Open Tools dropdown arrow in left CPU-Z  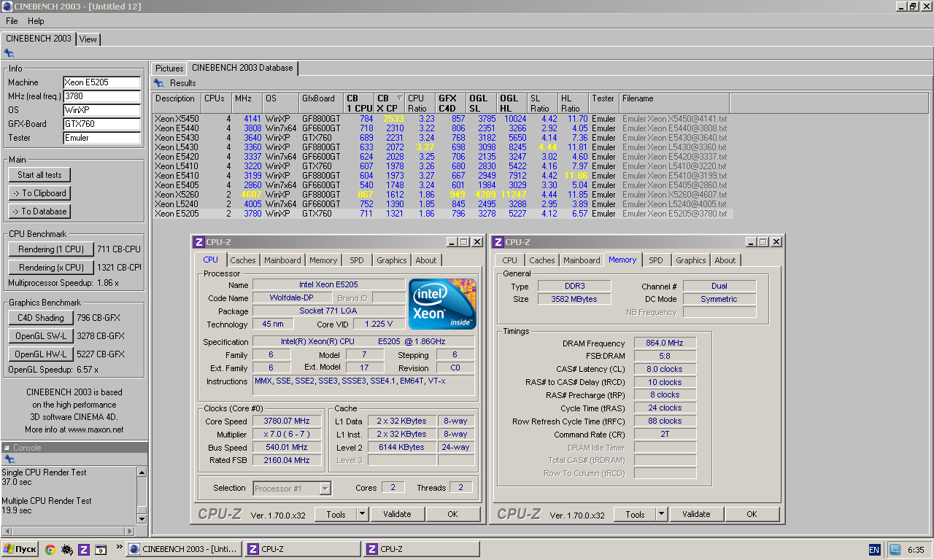363,514
